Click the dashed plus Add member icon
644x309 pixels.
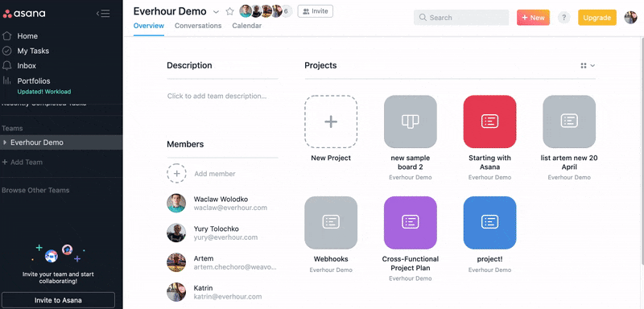(176, 174)
